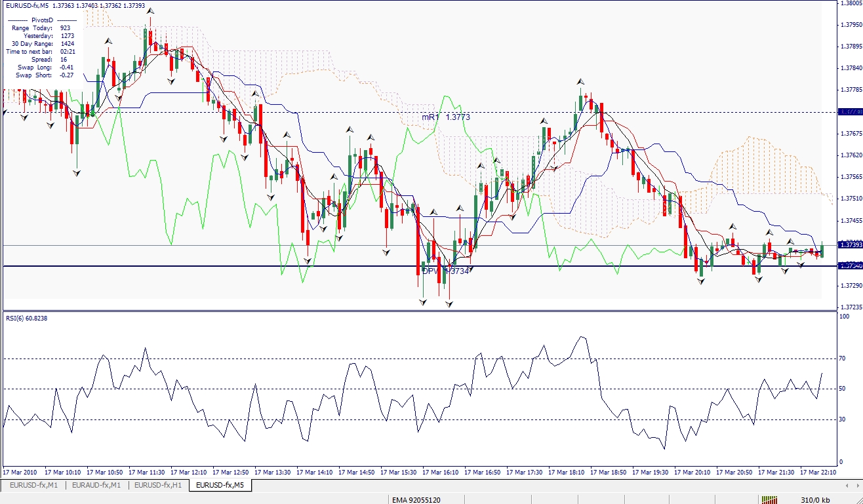
Task: Click the 30 level on the RSI scale
Action: [843, 419]
